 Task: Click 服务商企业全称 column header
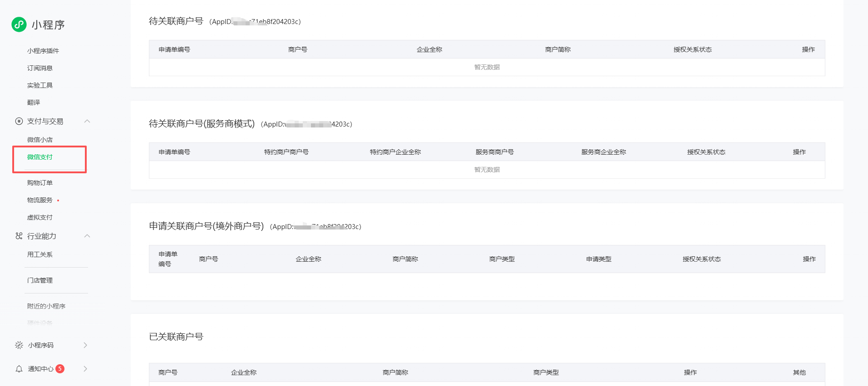pos(604,152)
